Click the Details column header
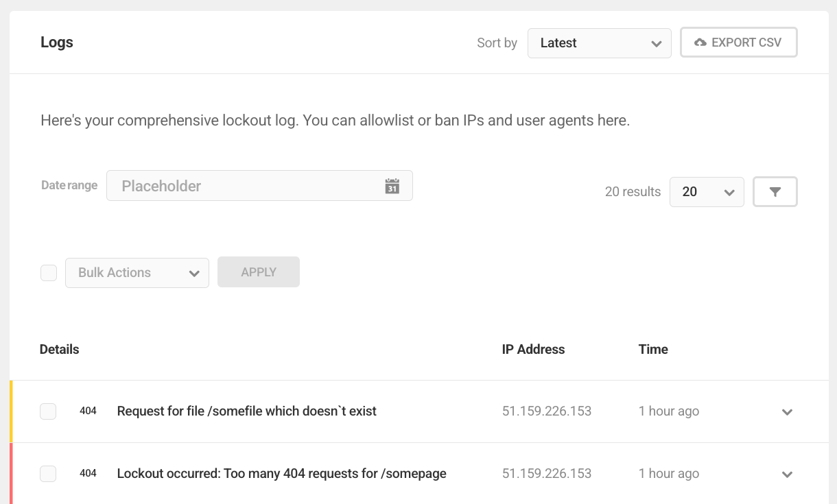The height and width of the screenshot is (504, 837). [x=59, y=349]
